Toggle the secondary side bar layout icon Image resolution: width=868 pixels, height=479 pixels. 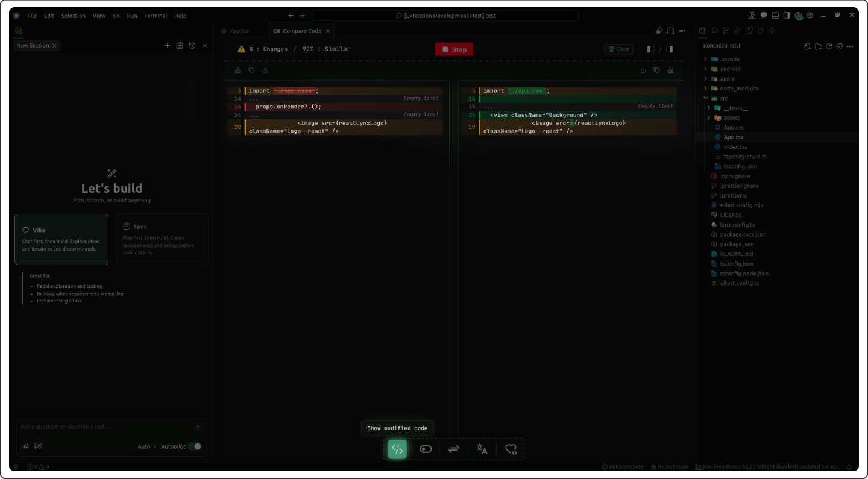point(787,16)
